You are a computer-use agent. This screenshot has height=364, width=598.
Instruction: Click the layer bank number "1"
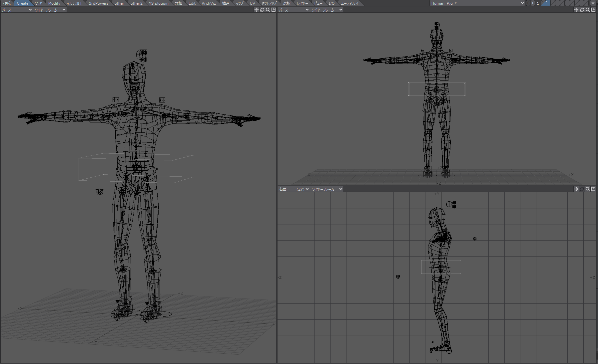tap(538, 3)
